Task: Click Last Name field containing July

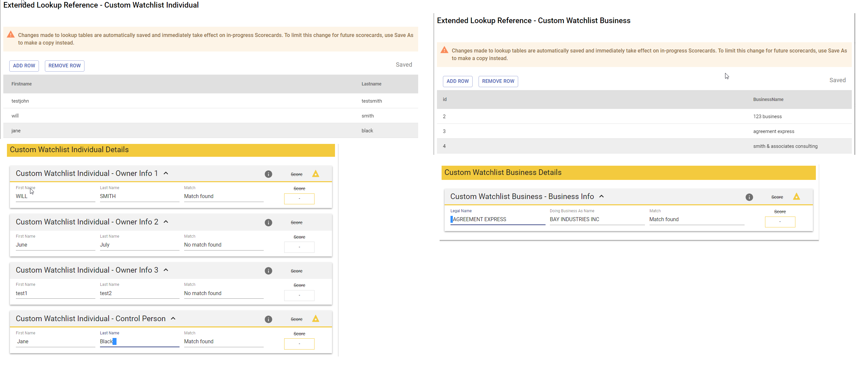Action: [x=140, y=245]
